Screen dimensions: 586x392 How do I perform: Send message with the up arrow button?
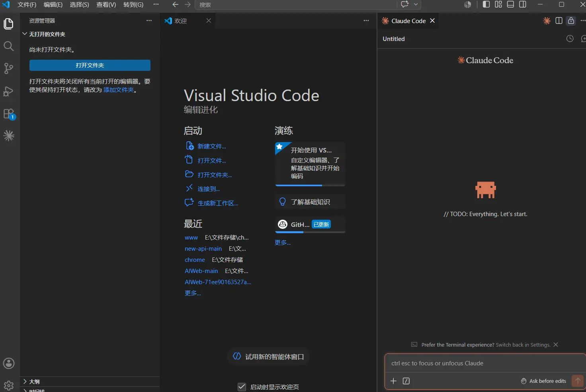[578, 381]
